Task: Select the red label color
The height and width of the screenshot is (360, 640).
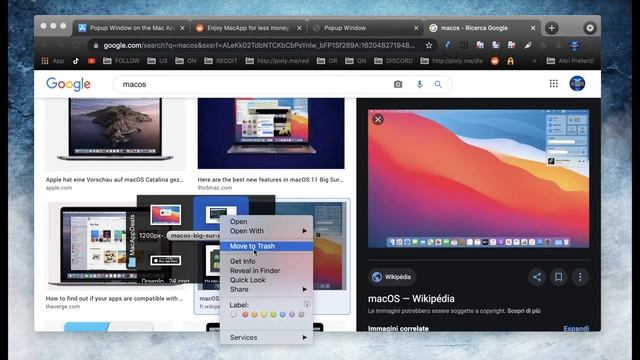Action: click(x=245, y=315)
